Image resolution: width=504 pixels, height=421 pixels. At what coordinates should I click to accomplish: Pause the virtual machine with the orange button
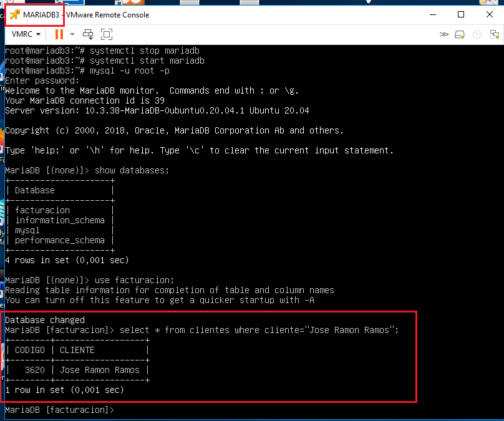pos(59,34)
